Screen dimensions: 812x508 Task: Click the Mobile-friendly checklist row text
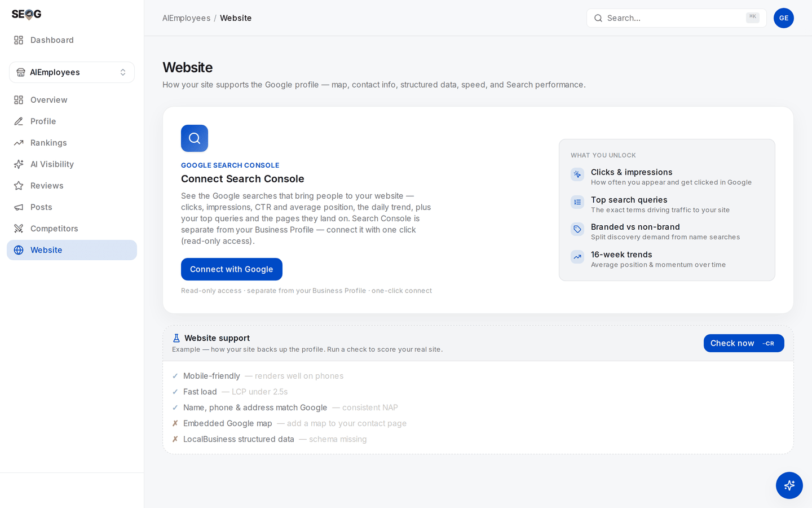pyautogui.click(x=211, y=376)
